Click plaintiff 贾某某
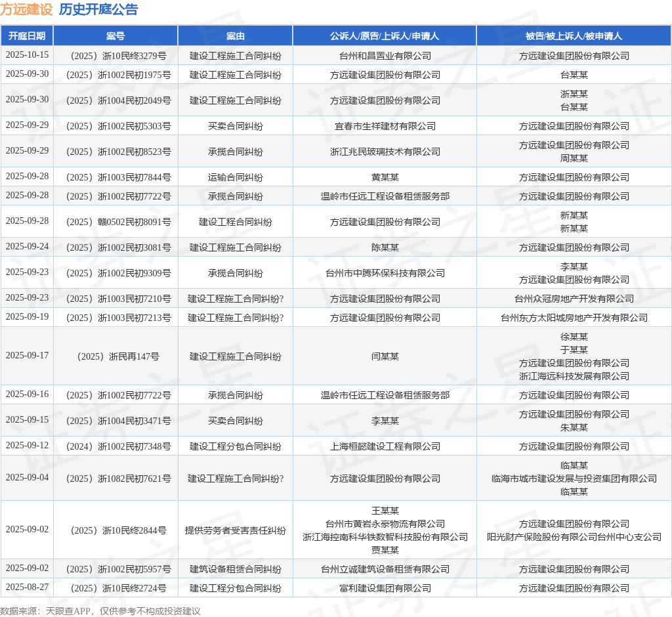The image size is (672, 617). 385,549
